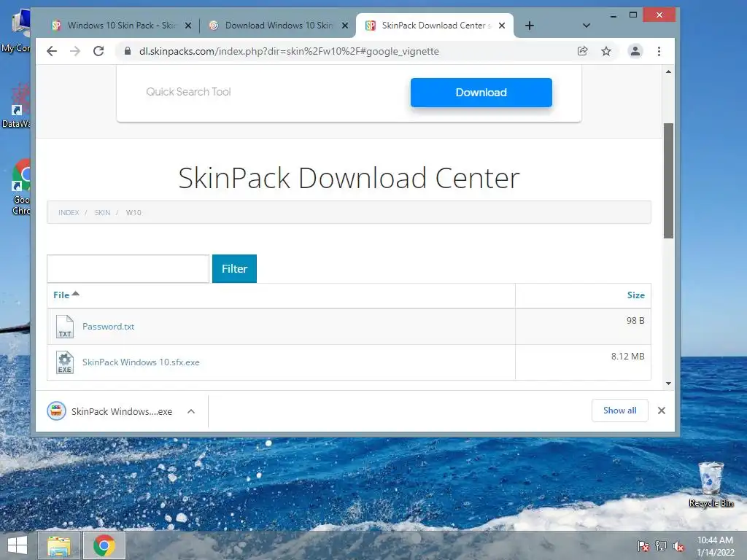This screenshot has height=560, width=747.
Task: Select the DataWa desktop shortcut
Action: [17, 106]
